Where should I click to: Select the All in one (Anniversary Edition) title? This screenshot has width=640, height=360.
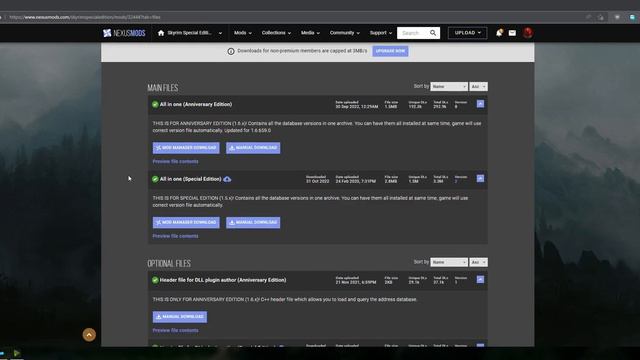pyautogui.click(x=196, y=104)
